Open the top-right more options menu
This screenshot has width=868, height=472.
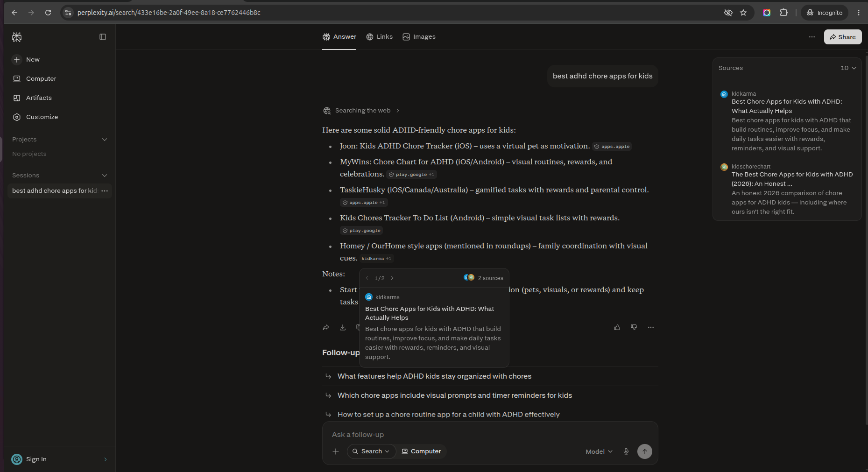click(812, 37)
